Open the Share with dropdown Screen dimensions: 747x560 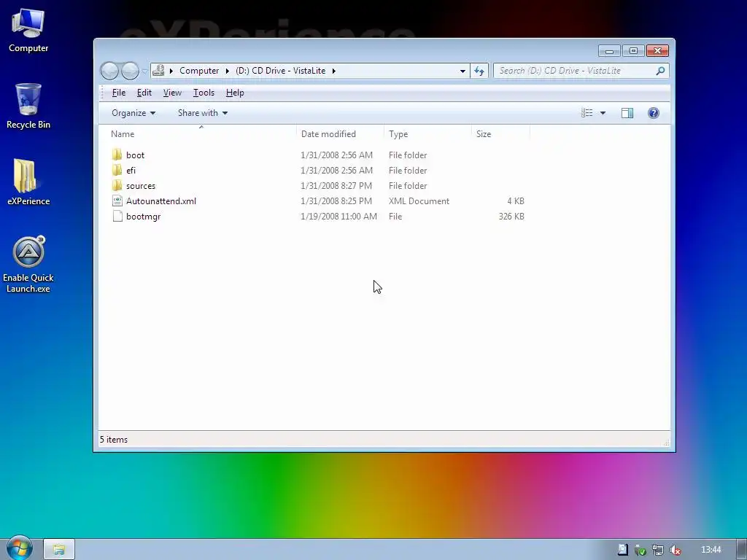coord(203,113)
